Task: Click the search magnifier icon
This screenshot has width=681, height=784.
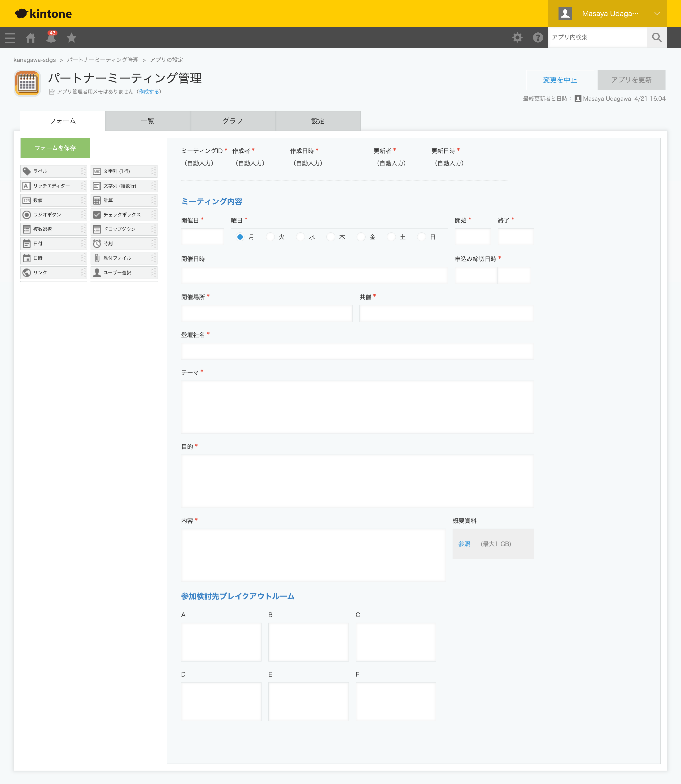Action: click(x=656, y=37)
